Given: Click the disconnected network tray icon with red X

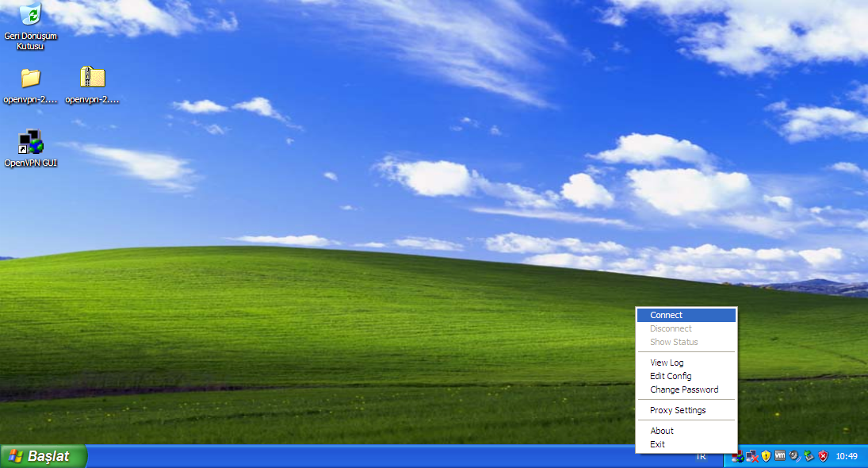Looking at the screenshot, I should click(x=751, y=456).
